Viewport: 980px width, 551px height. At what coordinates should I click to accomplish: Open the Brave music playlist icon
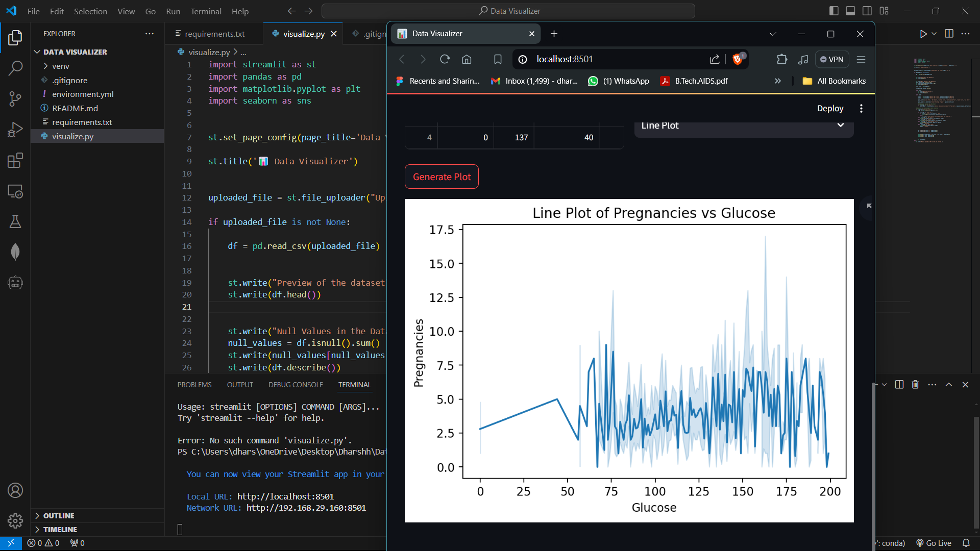pos(803,59)
